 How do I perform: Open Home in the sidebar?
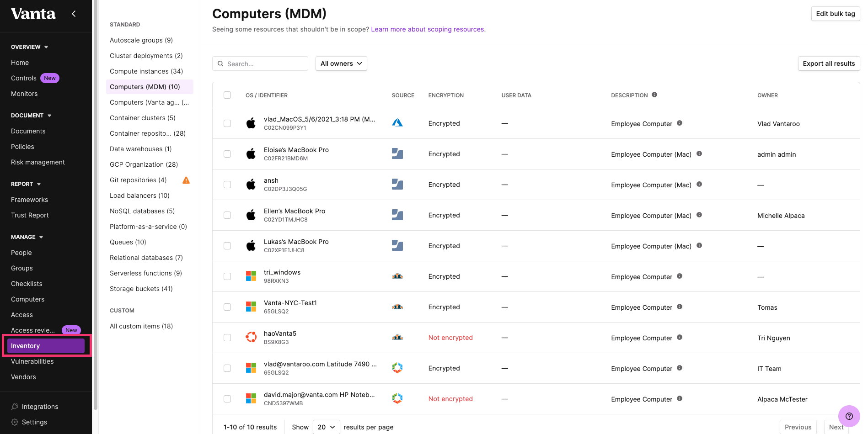coord(20,63)
